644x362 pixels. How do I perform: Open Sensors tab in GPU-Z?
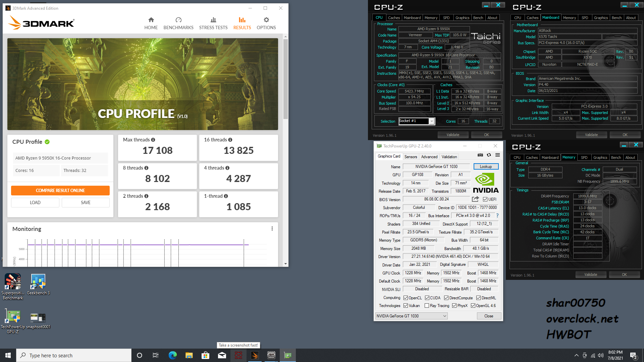[411, 157]
